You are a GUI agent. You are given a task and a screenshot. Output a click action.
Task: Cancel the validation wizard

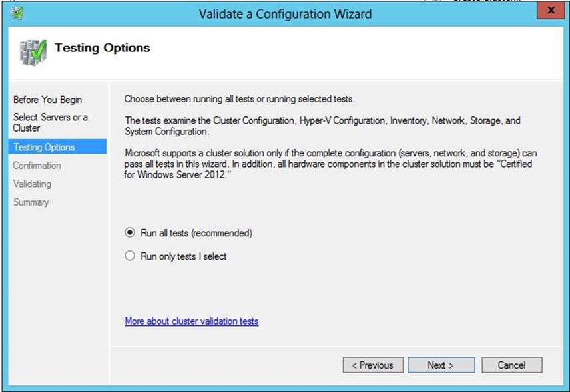pos(512,365)
